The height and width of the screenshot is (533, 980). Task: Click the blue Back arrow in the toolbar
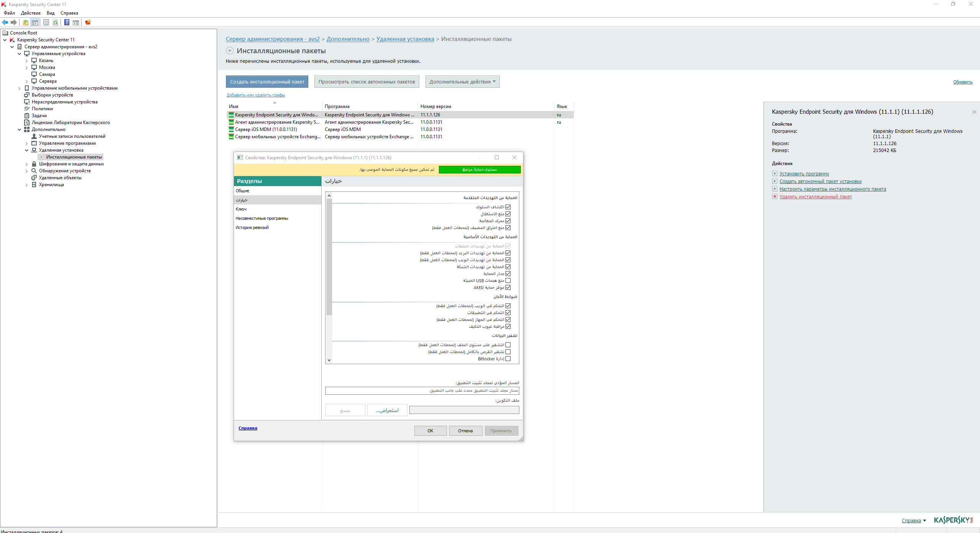(5, 22)
